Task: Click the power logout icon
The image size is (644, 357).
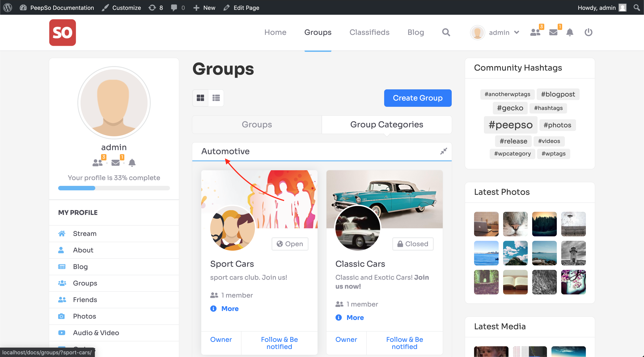Action: point(589,32)
